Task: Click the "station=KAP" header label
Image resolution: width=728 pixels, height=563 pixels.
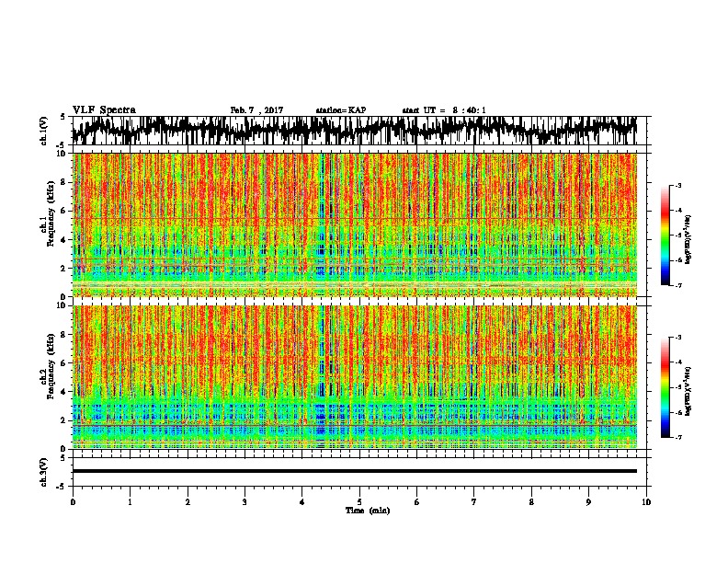Action: [341, 110]
